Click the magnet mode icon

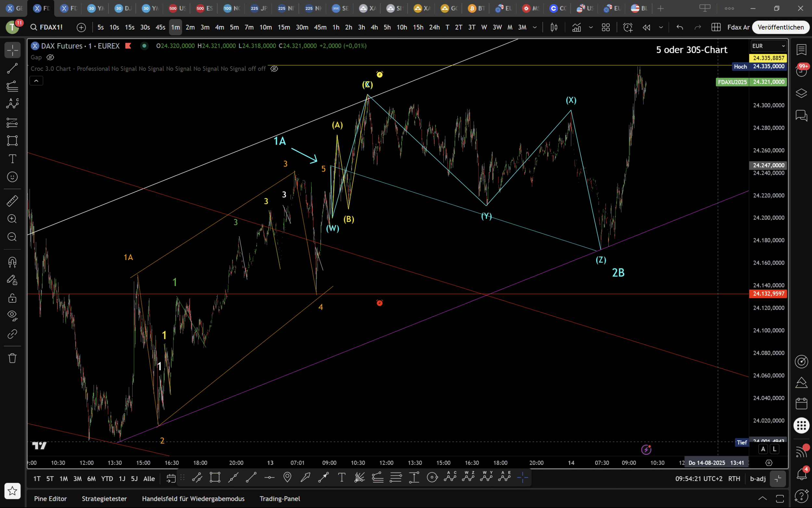pyautogui.click(x=12, y=262)
